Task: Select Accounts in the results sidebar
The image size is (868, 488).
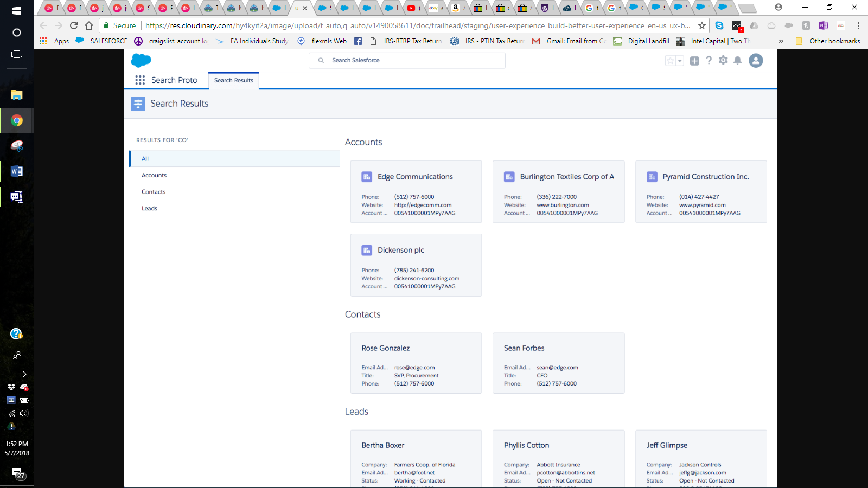Action: click(x=154, y=175)
